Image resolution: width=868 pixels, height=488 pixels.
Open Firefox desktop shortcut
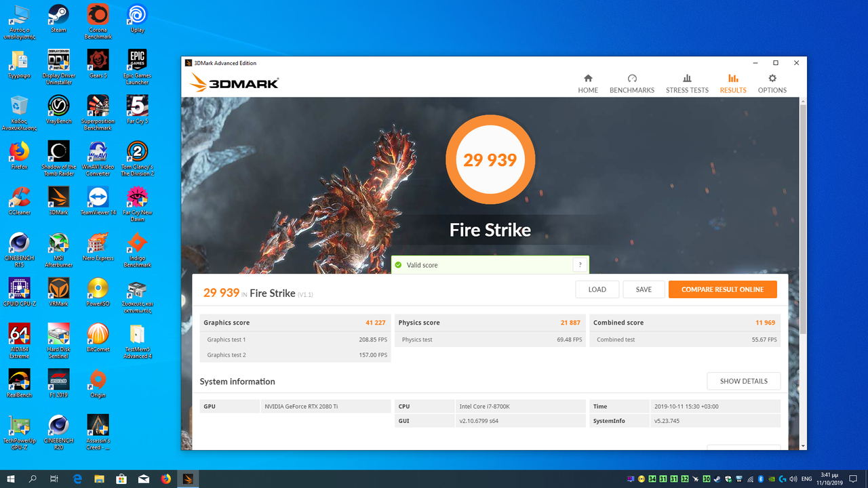(19, 155)
